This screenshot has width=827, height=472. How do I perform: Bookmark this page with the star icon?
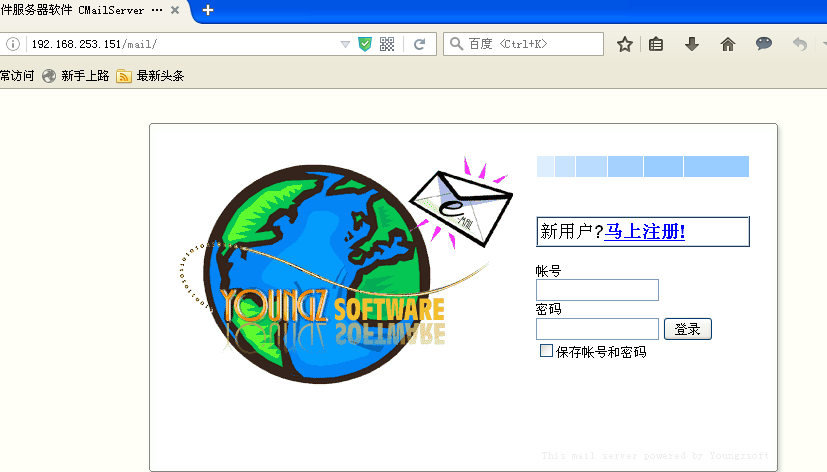coord(625,44)
